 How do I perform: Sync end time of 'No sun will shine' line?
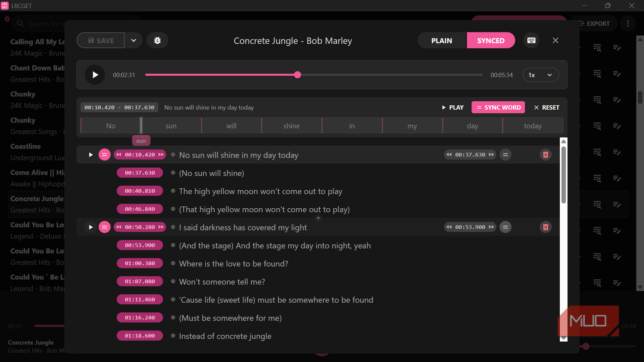[x=505, y=155]
